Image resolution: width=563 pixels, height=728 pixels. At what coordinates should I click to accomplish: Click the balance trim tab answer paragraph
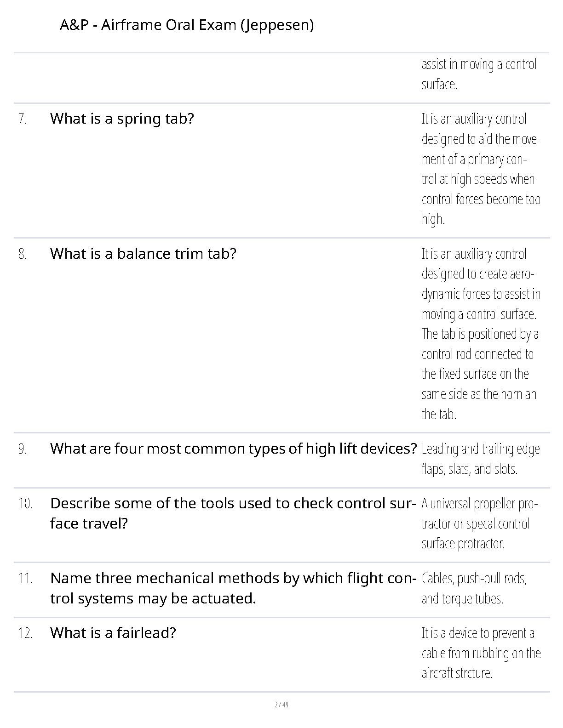[x=481, y=334]
